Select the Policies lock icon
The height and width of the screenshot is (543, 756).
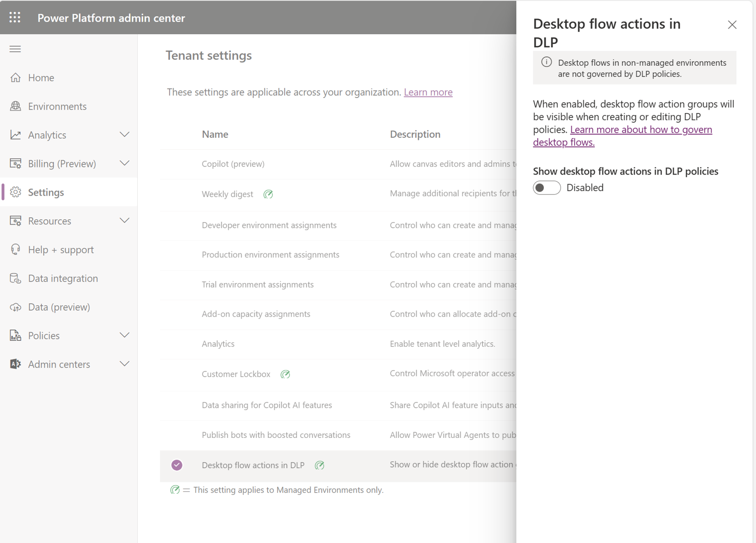click(15, 335)
